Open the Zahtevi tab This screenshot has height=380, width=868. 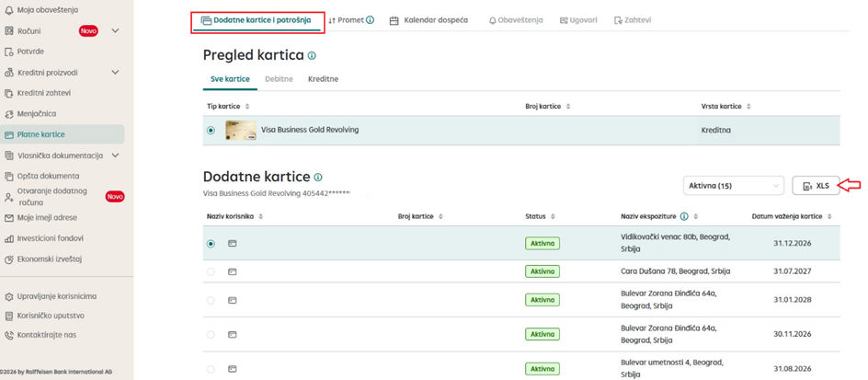[633, 20]
